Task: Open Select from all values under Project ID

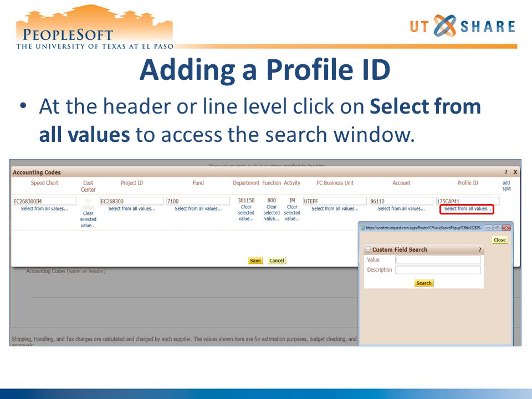Action: [132, 209]
